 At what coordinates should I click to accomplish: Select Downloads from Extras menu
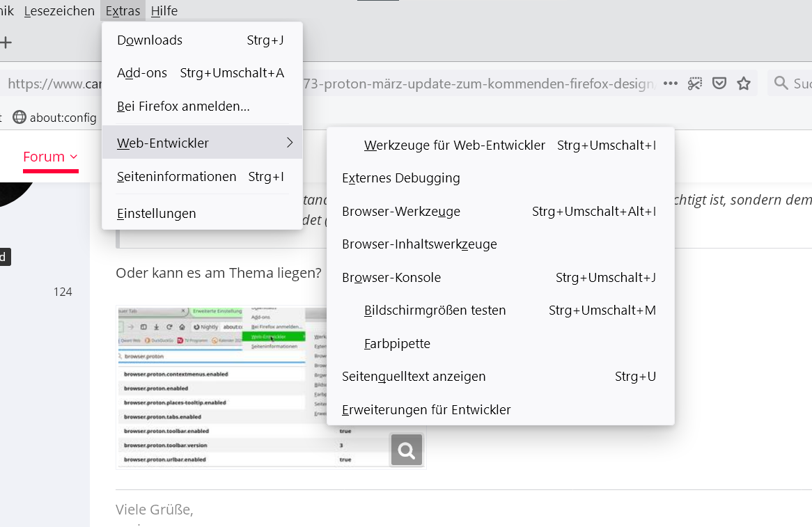150,40
